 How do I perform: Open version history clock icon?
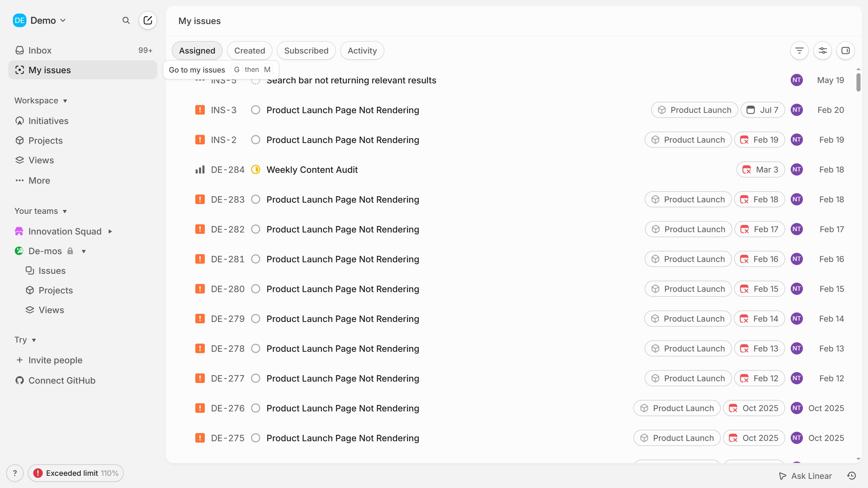[852, 476]
